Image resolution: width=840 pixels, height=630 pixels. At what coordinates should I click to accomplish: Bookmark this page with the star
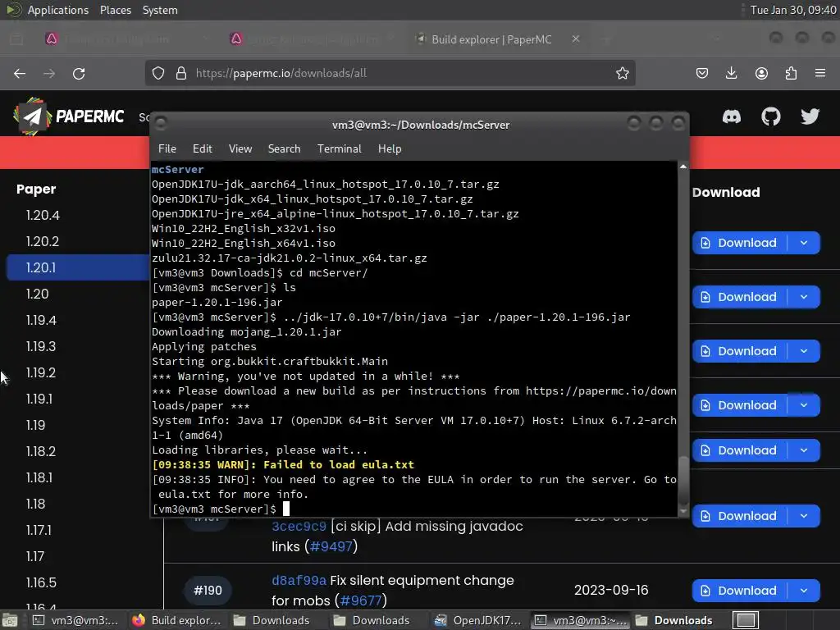pos(622,73)
